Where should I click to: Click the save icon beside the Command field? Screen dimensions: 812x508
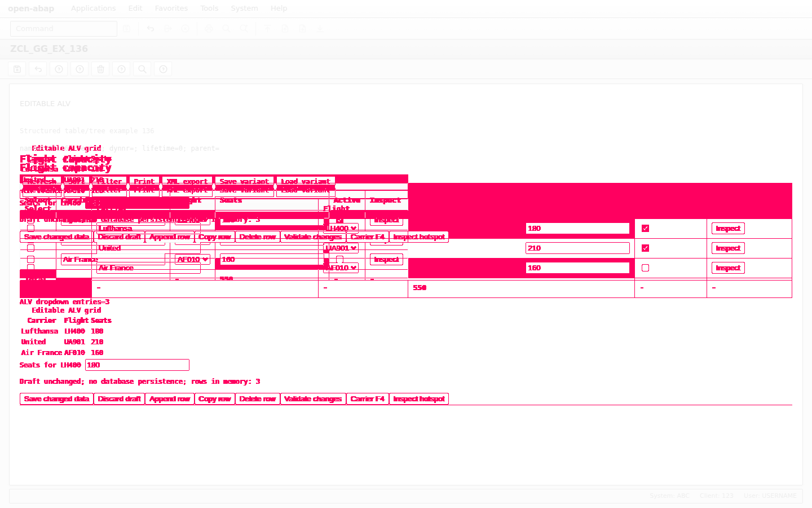(x=127, y=29)
